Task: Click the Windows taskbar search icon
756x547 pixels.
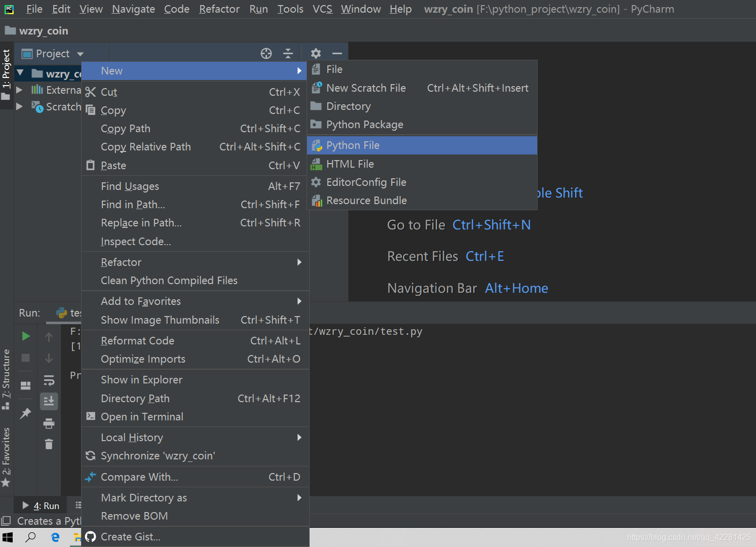Action: 30,537
